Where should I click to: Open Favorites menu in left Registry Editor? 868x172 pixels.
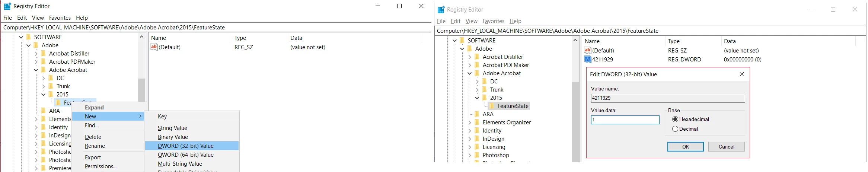60,17
